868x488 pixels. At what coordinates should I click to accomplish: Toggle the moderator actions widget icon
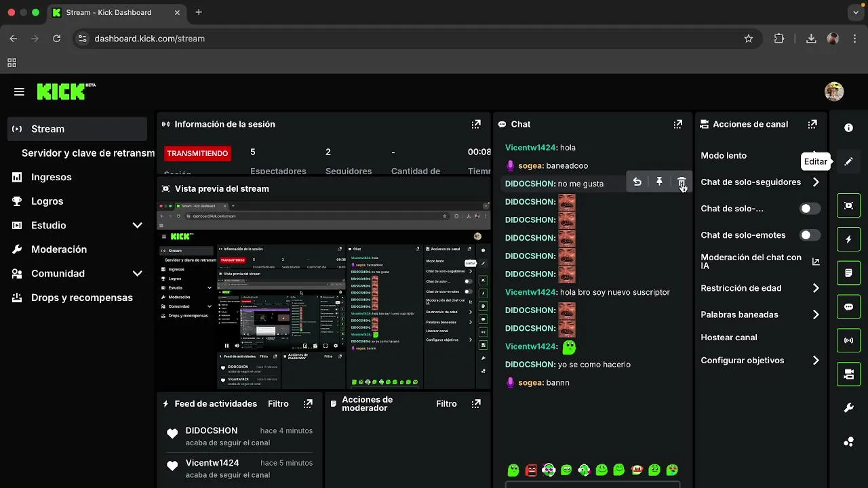click(848, 273)
